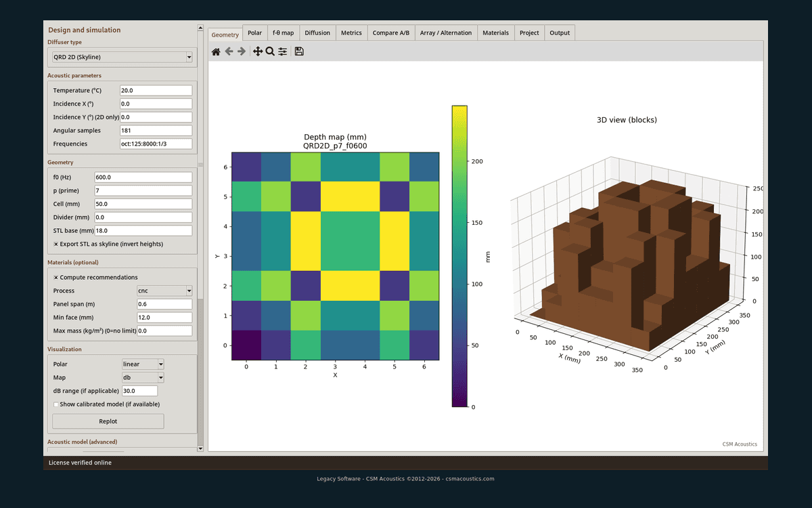
Task: Click the Temperature input field
Action: (156, 90)
